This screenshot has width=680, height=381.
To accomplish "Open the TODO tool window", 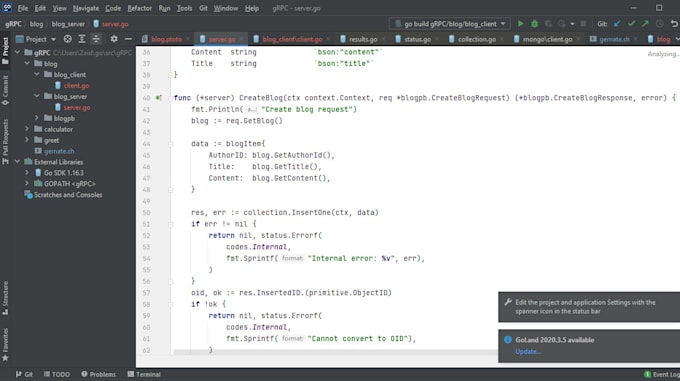I will click(x=56, y=374).
